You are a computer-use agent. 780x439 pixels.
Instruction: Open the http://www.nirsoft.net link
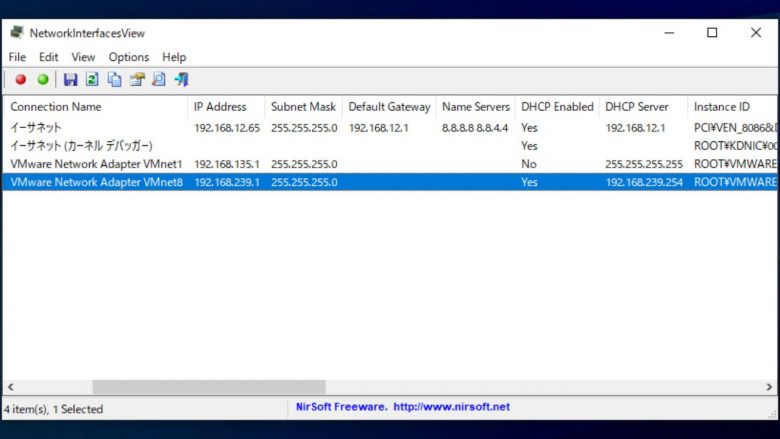point(451,407)
